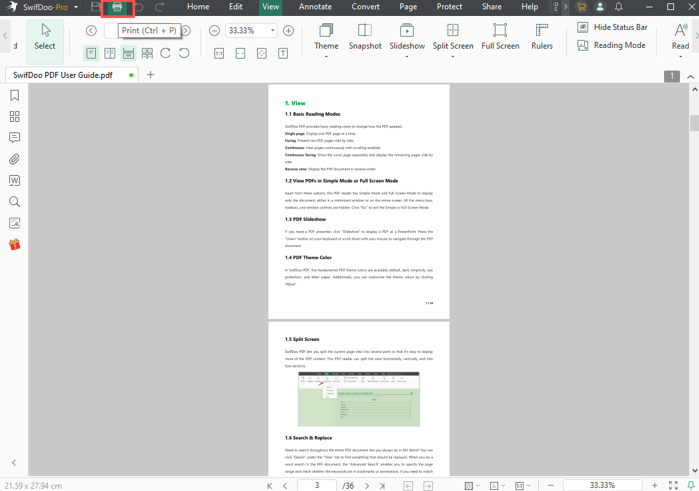Open the Protect tab

[449, 7]
